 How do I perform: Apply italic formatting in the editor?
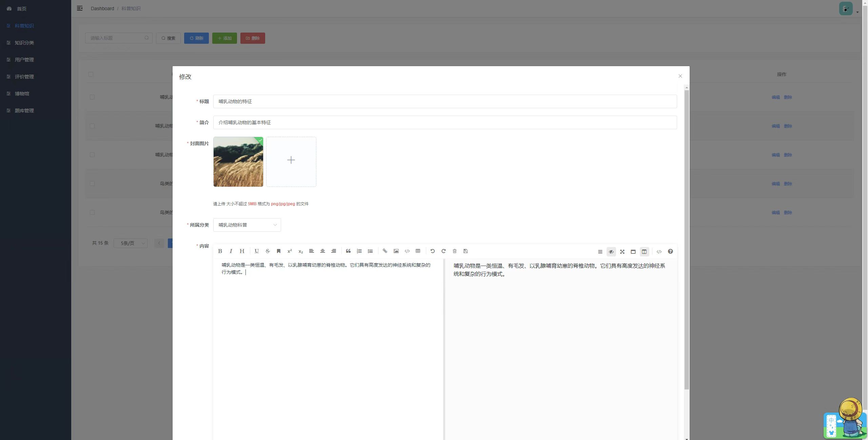pos(231,251)
